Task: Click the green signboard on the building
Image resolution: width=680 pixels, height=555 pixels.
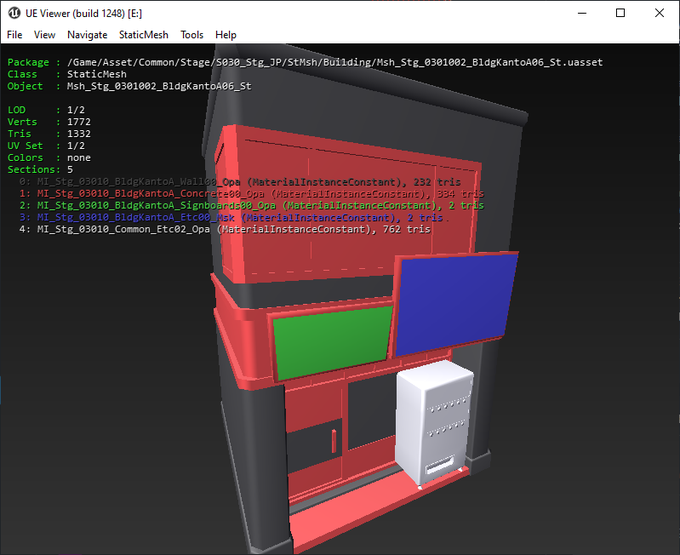Action: click(x=331, y=345)
